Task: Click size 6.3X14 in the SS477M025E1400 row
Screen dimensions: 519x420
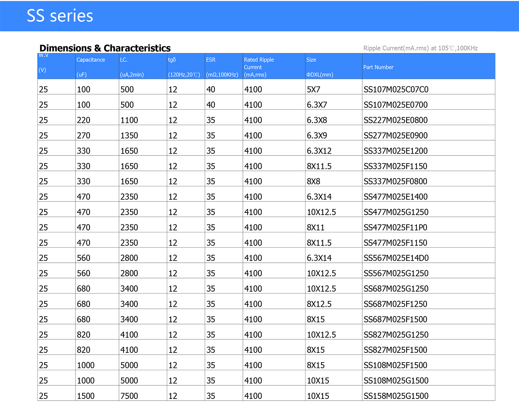Action: point(319,197)
